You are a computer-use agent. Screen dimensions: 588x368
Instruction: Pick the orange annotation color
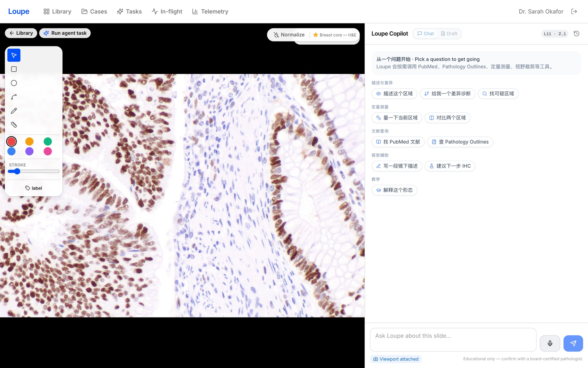29,142
